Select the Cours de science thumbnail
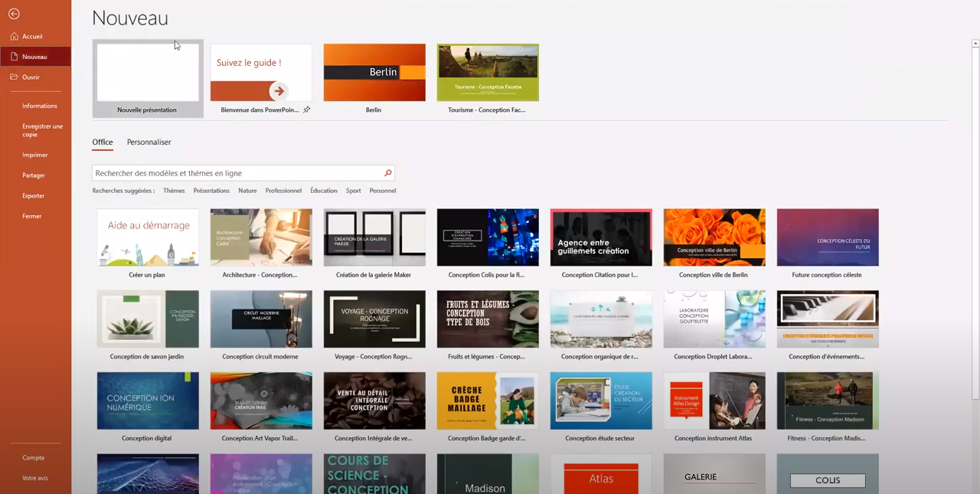 point(374,474)
